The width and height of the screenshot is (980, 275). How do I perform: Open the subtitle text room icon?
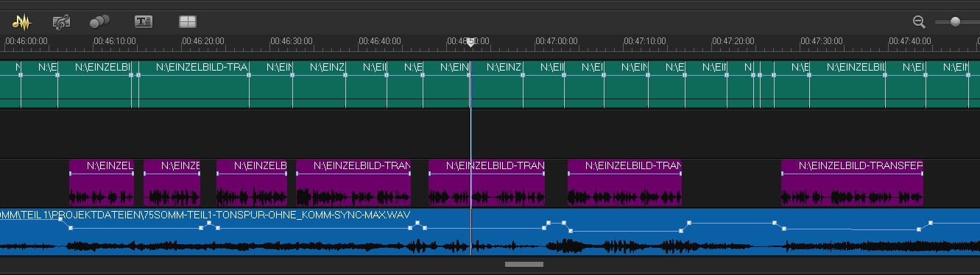point(144,22)
